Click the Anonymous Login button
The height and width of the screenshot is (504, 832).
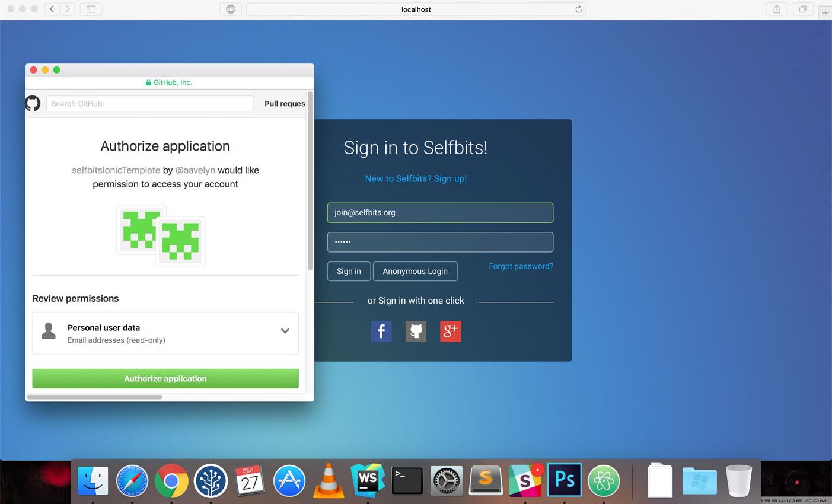(415, 271)
